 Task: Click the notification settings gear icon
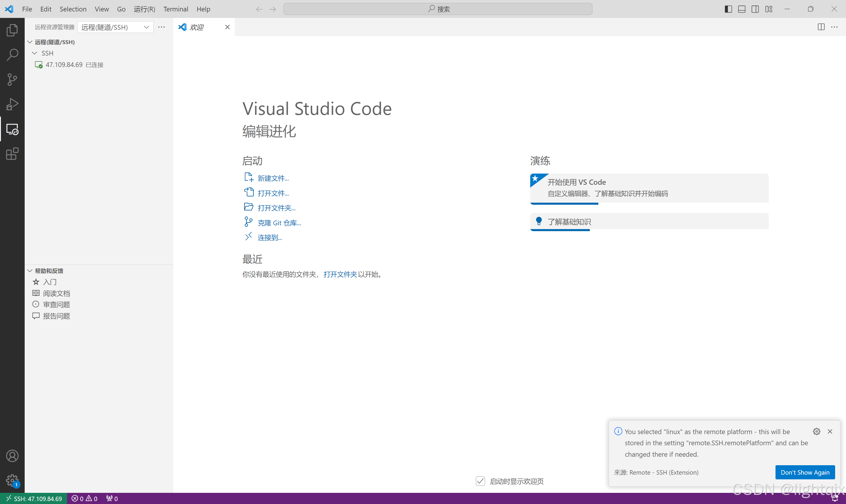pyautogui.click(x=817, y=431)
